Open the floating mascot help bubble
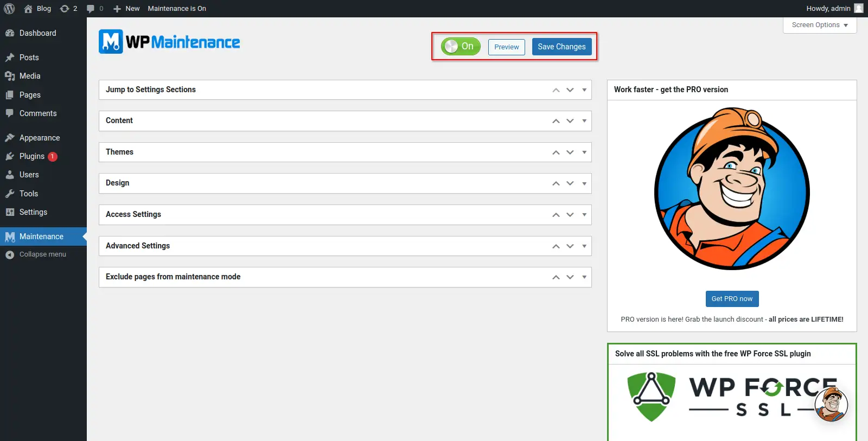Screen dimensions: 868x441 coord(831,404)
